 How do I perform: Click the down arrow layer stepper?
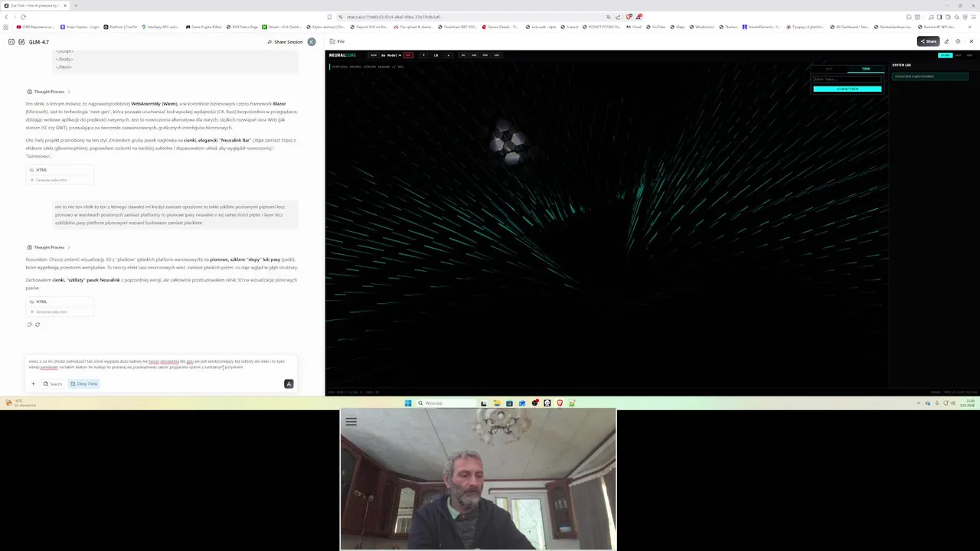click(423, 55)
